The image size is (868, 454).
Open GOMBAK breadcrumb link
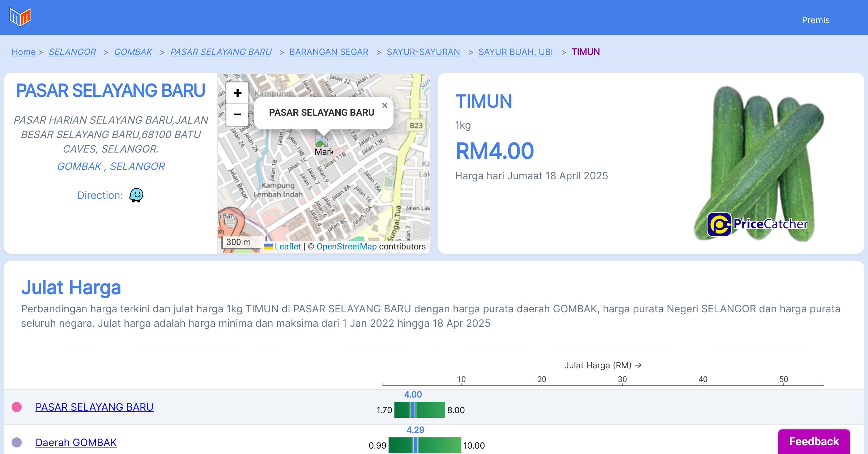(133, 52)
